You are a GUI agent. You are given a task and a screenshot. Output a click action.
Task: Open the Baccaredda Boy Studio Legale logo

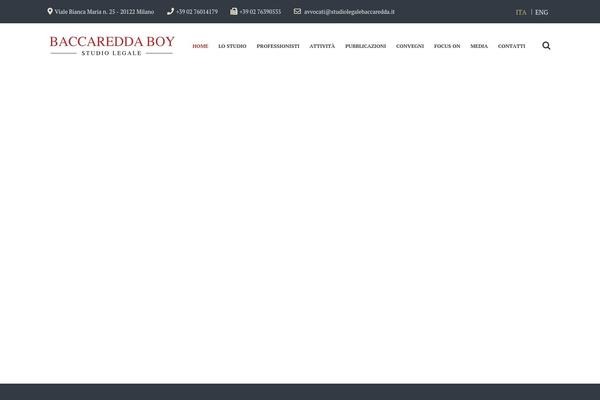[x=112, y=46]
